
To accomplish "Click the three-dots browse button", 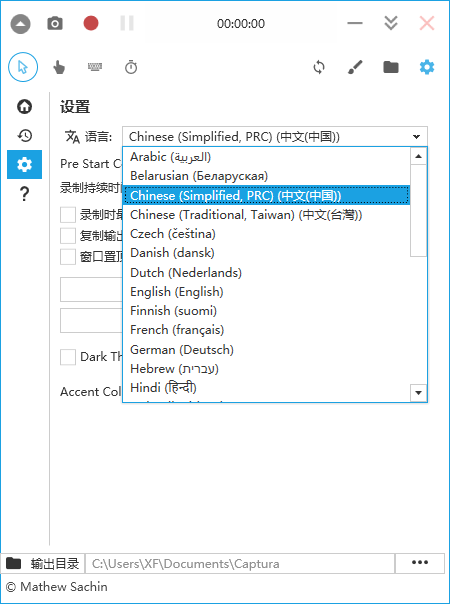I will coord(420,564).
